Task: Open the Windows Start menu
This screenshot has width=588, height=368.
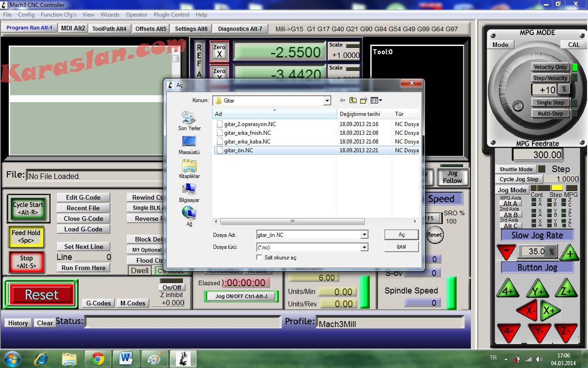Action: point(11,358)
